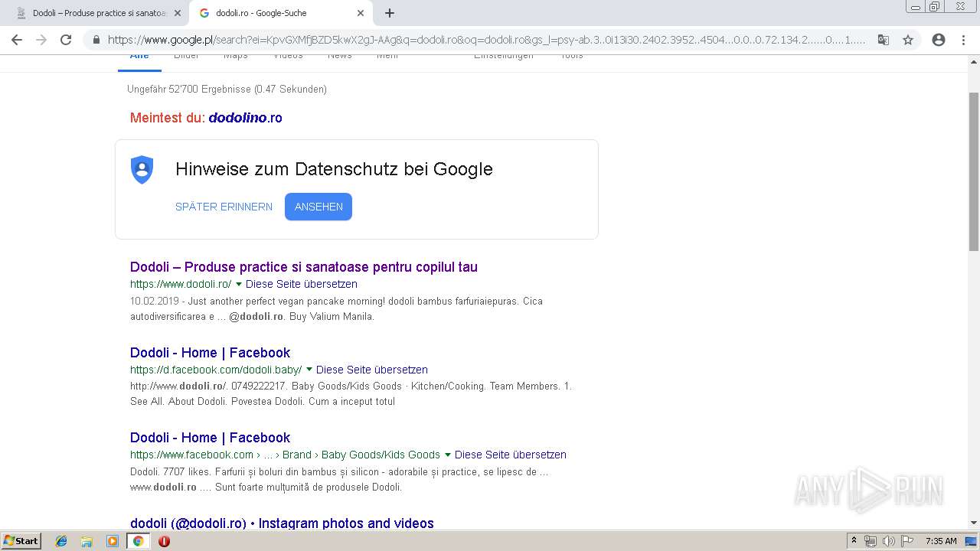Bookmark this page with star icon
Viewport: 980px width, 551px height.
[x=908, y=40]
